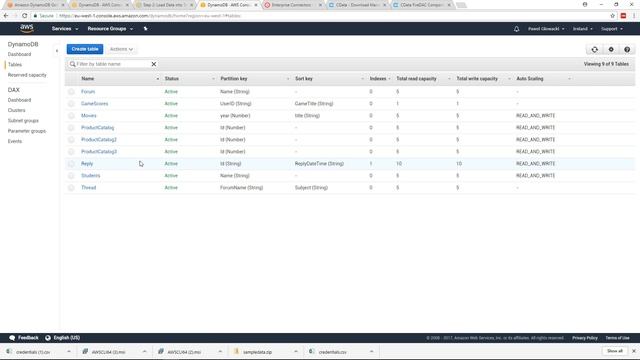The height and width of the screenshot is (360, 640).
Task: Sort by Auto Scaling column header
Action: tap(529, 78)
